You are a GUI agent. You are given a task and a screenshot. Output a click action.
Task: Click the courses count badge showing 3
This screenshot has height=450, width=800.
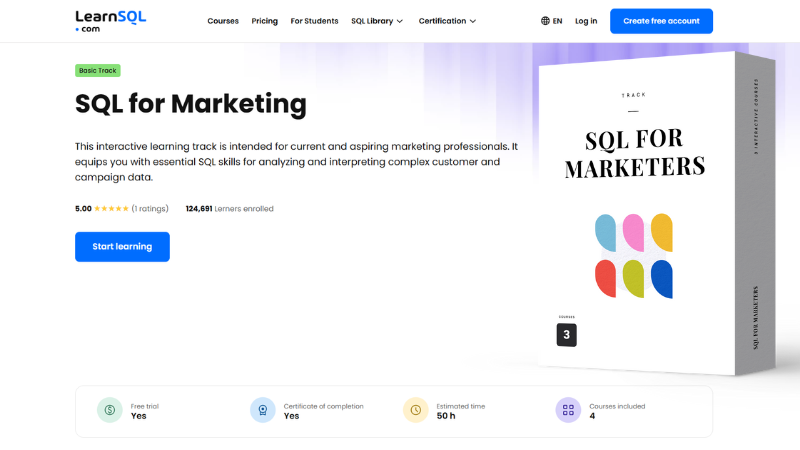pos(566,335)
